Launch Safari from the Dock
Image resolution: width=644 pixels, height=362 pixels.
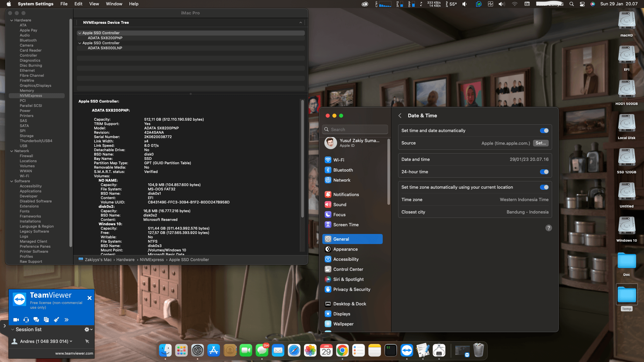[x=294, y=351]
